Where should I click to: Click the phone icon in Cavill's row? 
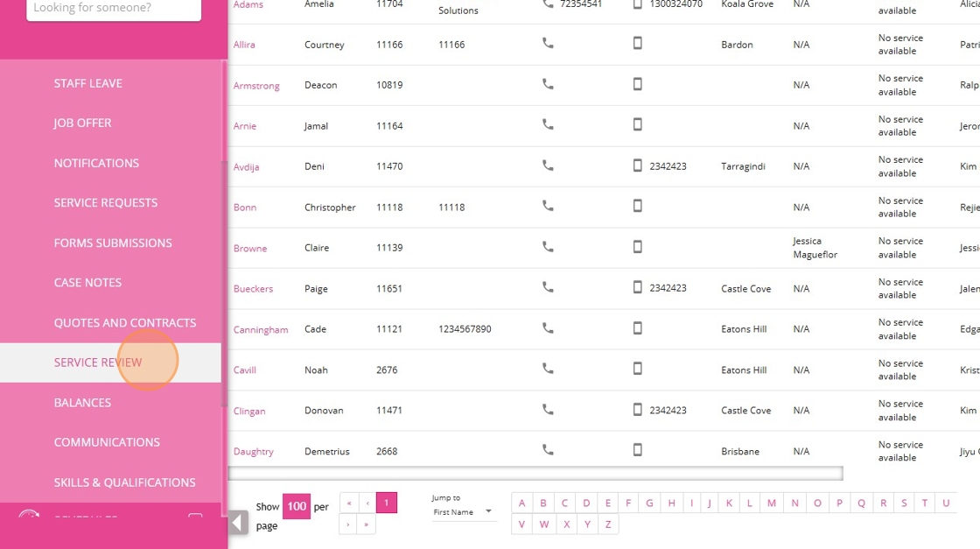548,369
